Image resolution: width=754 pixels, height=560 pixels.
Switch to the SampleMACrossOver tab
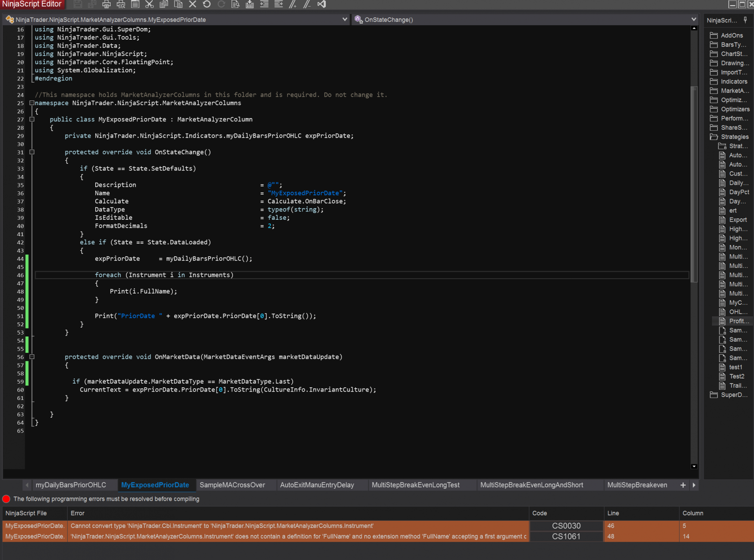pyautogui.click(x=232, y=485)
